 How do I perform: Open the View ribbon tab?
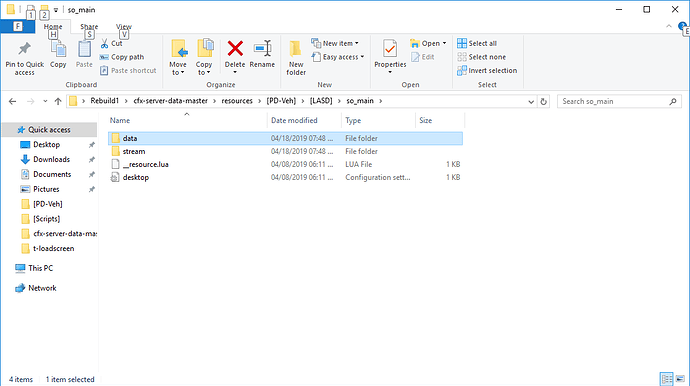pyautogui.click(x=124, y=26)
